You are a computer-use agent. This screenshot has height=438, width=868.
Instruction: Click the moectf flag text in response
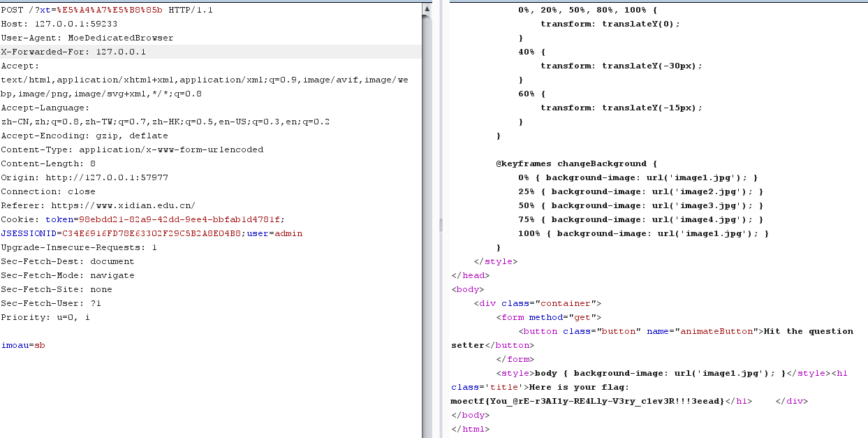(587, 401)
